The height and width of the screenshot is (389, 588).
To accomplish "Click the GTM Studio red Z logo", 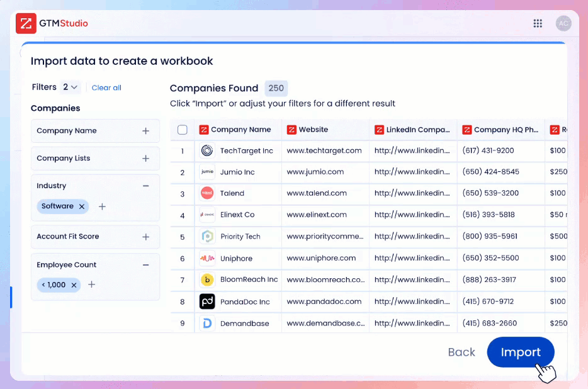I will [x=26, y=23].
